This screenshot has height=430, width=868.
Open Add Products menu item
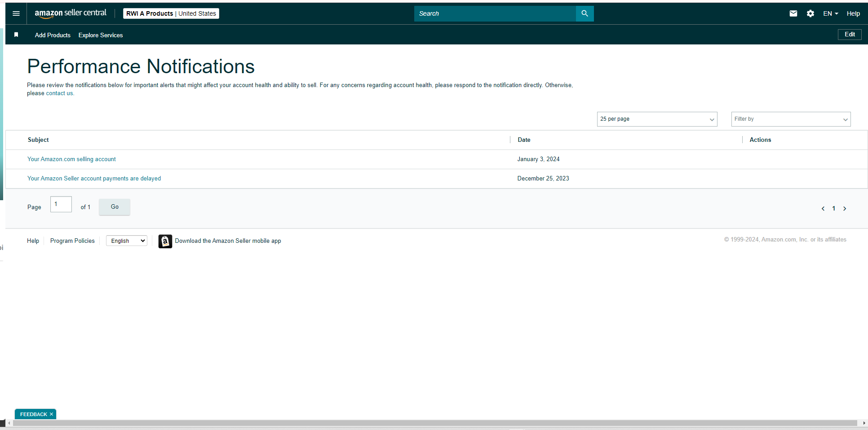(53, 35)
